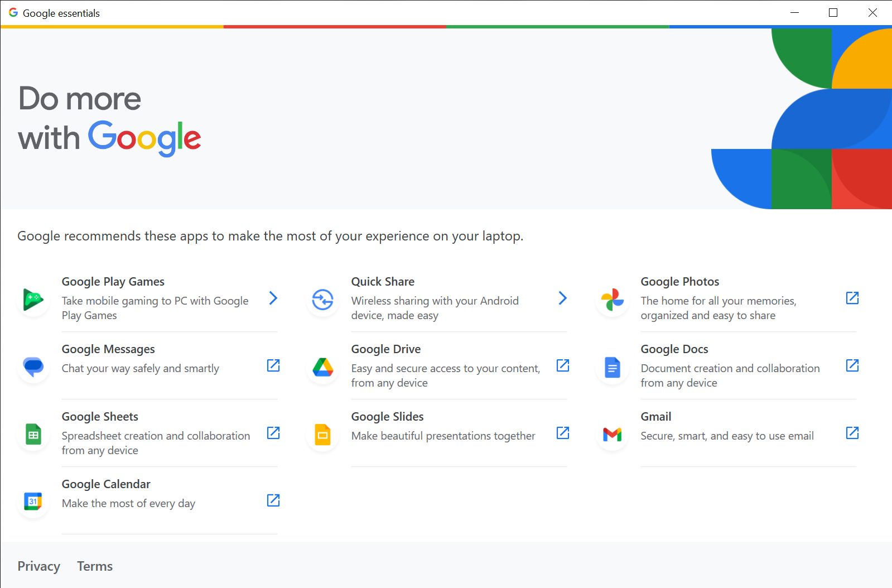Viewport: 892px width, 588px height.
Task: Open Google Calendar external link icon
Action: (x=273, y=500)
